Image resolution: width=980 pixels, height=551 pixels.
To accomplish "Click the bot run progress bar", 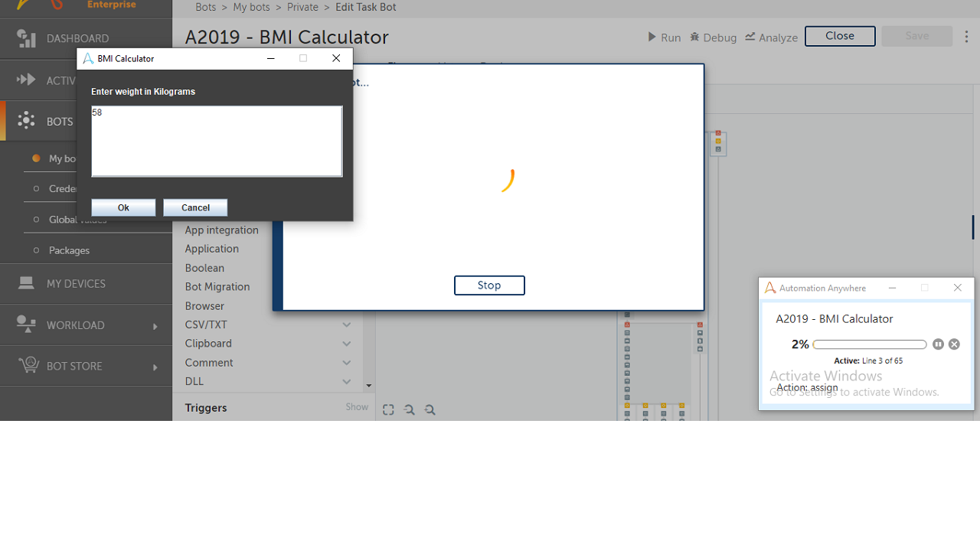I will pos(870,344).
